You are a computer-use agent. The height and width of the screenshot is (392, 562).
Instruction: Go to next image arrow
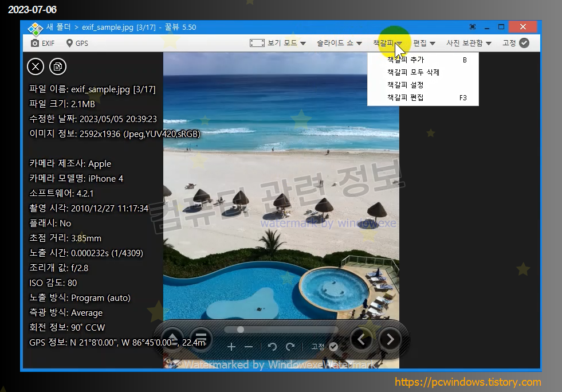pyautogui.click(x=390, y=339)
